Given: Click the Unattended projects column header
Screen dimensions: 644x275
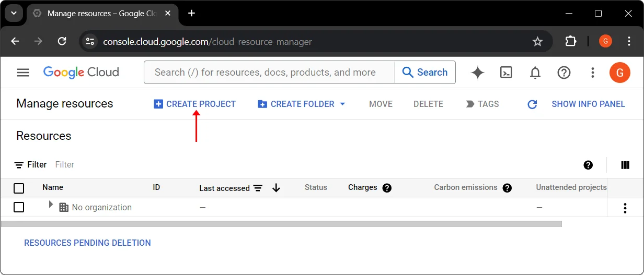Looking at the screenshot, I should tap(571, 187).
